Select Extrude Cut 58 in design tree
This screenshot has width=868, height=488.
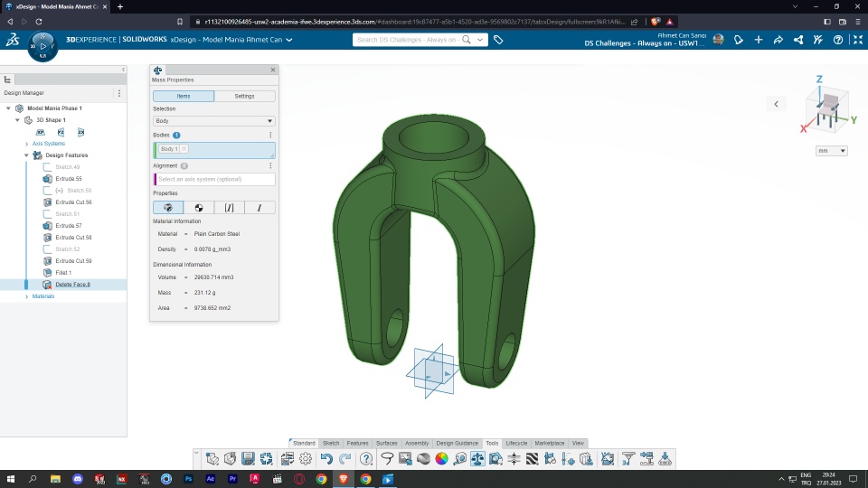[x=73, y=238]
